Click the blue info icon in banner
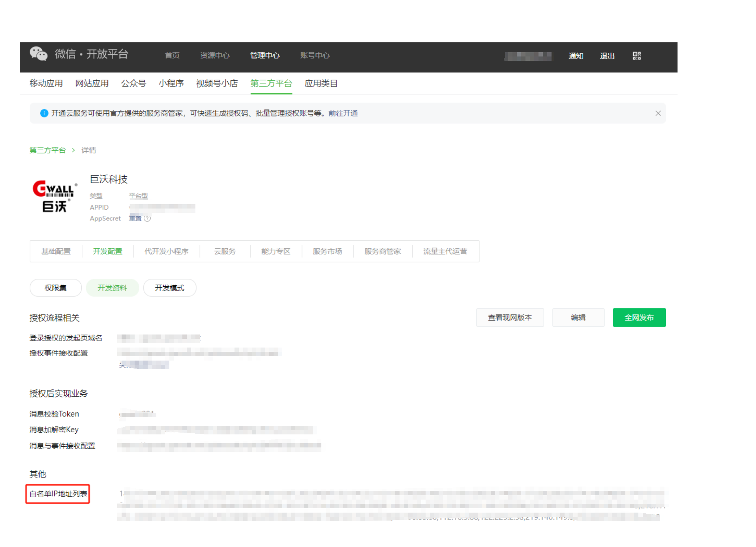Viewport: 756px width, 547px height. pyautogui.click(x=44, y=113)
